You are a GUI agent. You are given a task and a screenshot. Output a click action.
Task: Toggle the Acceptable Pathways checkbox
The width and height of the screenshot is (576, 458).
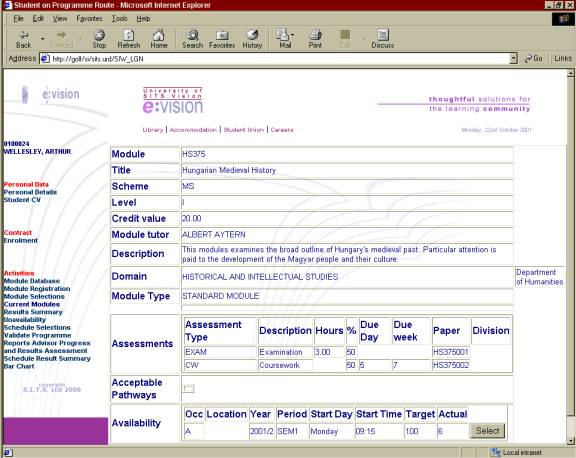[x=188, y=388]
